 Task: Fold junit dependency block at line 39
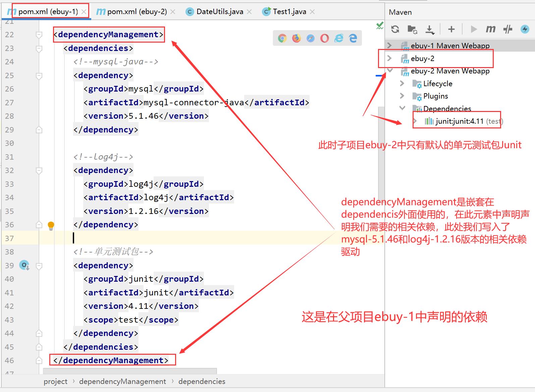coord(39,266)
